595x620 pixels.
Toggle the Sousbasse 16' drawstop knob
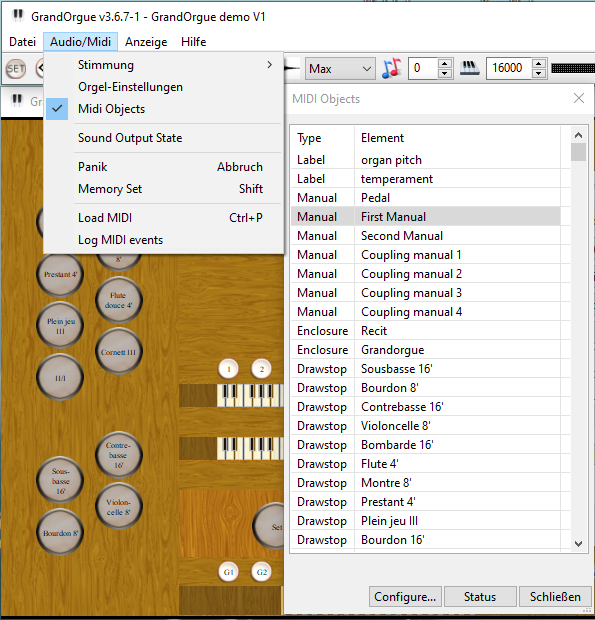click(x=60, y=481)
